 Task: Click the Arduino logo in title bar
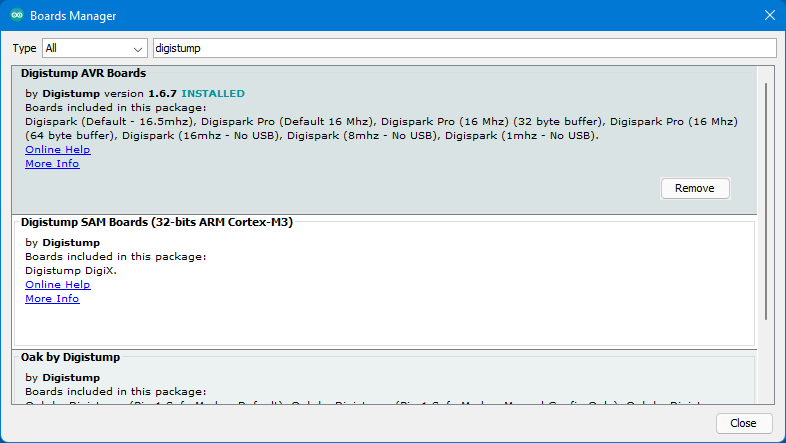17,15
